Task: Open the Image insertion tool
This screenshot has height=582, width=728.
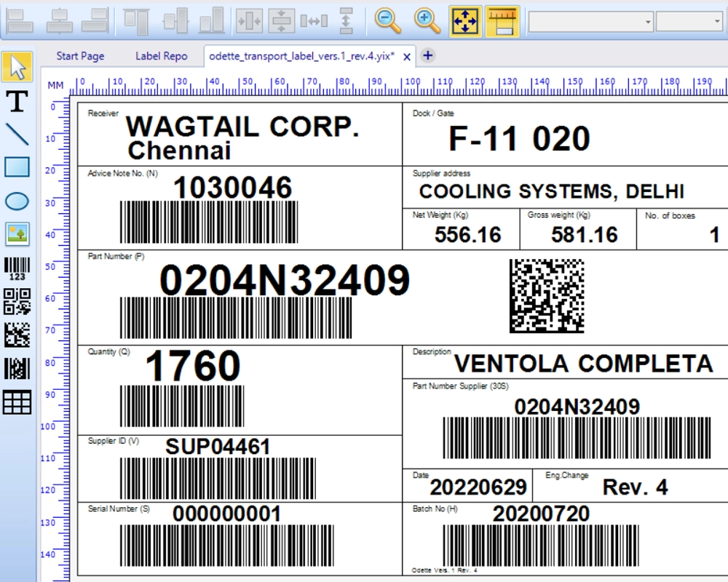Action: click(x=16, y=233)
